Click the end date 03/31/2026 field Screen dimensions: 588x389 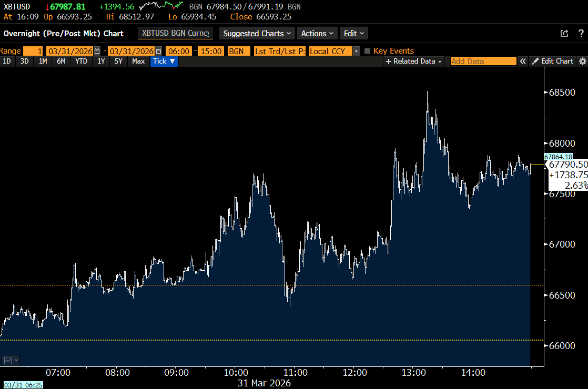pyautogui.click(x=131, y=52)
